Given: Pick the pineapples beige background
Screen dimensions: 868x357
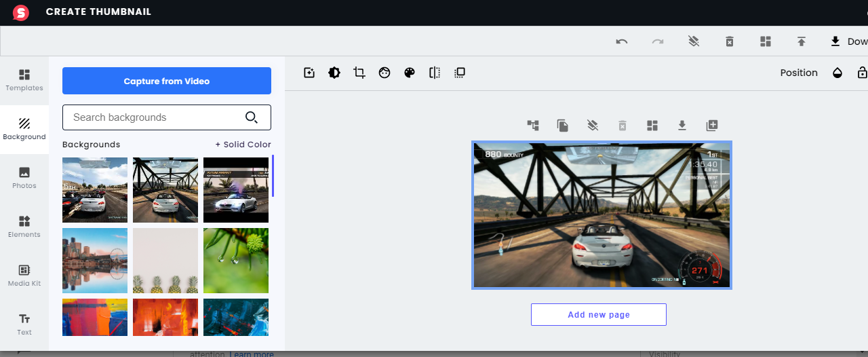Looking at the screenshot, I should click(x=165, y=261).
